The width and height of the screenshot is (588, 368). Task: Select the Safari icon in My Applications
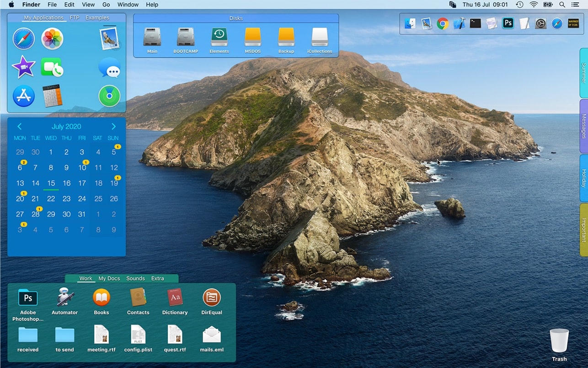click(x=23, y=38)
